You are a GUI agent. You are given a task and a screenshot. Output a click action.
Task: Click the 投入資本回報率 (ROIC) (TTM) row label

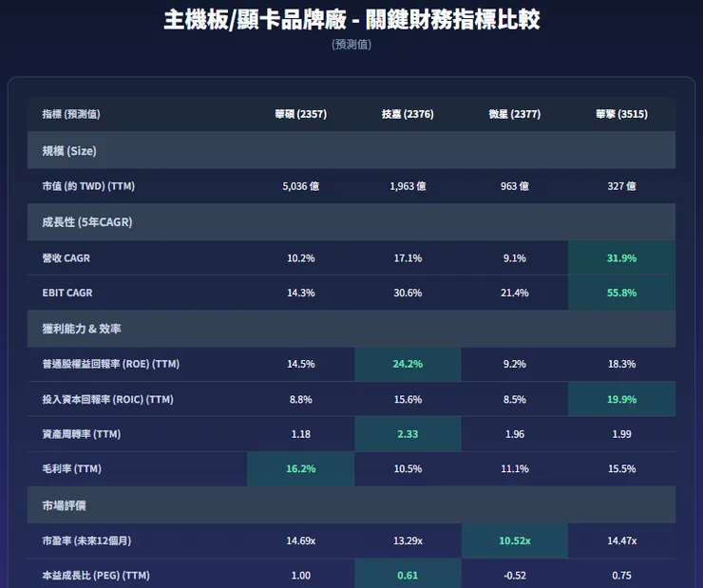[107, 399]
